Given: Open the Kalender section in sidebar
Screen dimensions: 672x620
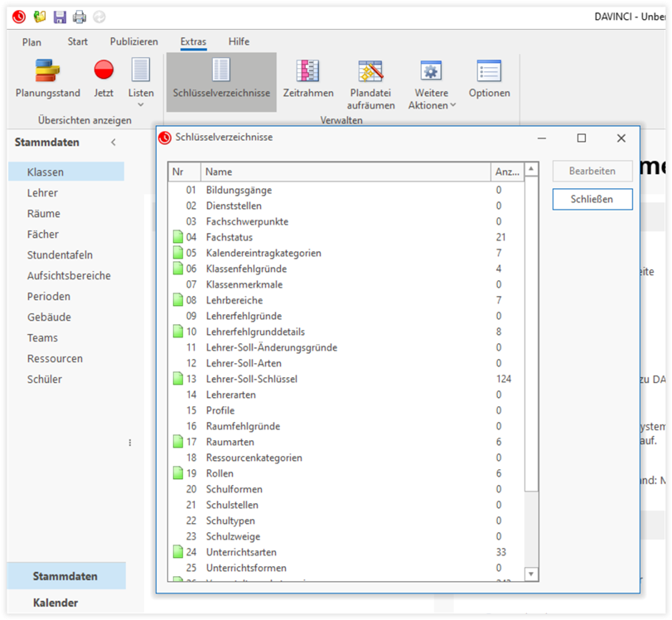Looking at the screenshot, I should coord(56,603).
